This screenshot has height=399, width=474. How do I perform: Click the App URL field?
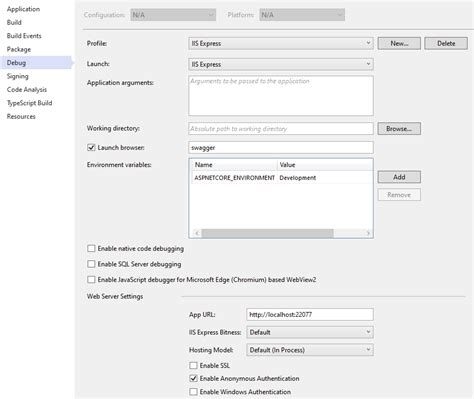point(310,314)
